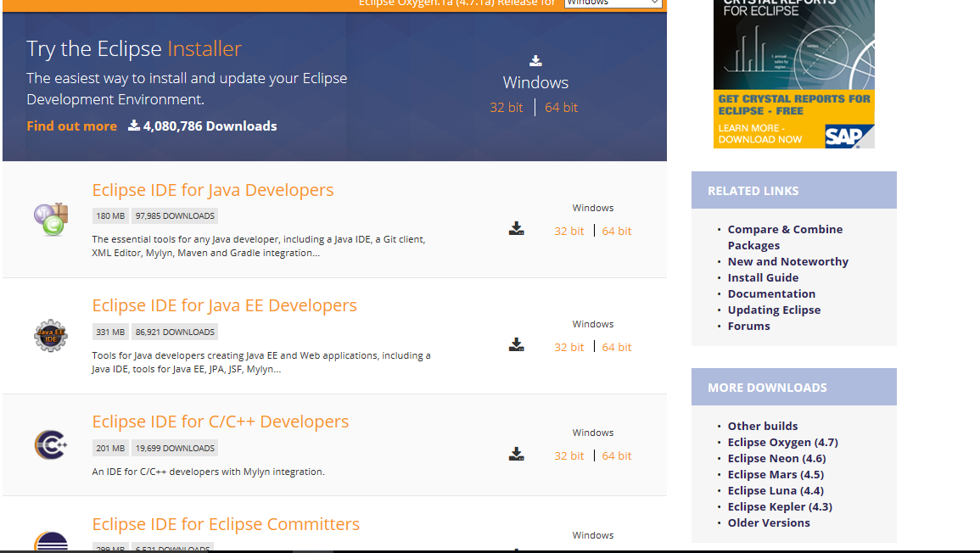Click the download icon above the Windows installer
Screen dimensions: 980x553
click(x=535, y=60)
